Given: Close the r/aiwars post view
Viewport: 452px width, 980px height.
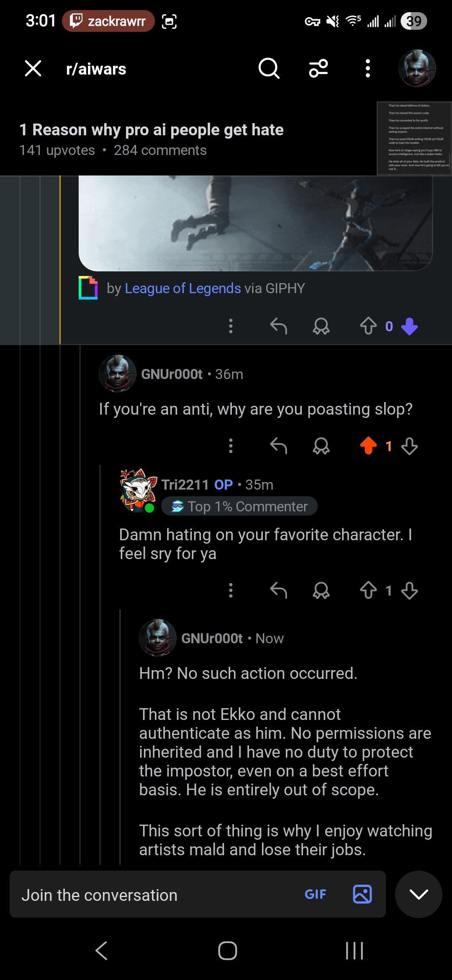Looking at the screenshot, I should (33, 68).
